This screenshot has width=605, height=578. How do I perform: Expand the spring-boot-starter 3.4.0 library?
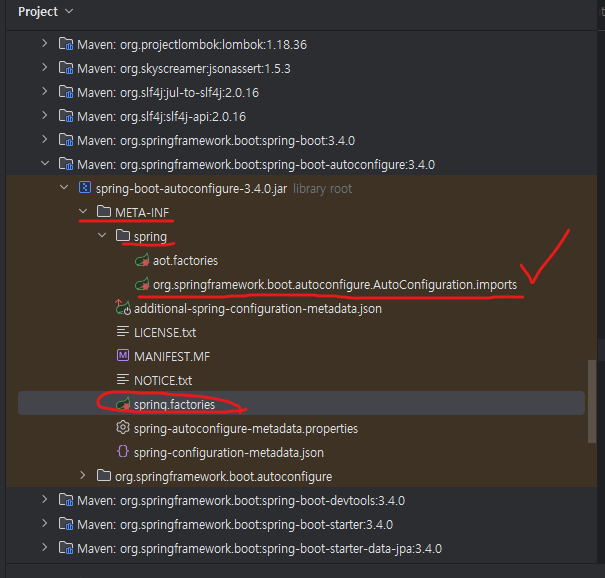pos(45,524)
